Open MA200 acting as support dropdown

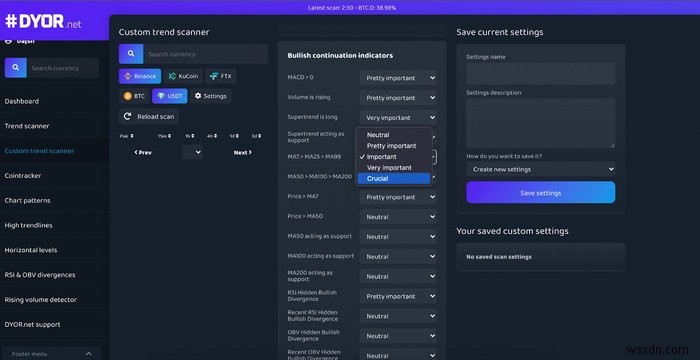[398, 276]
